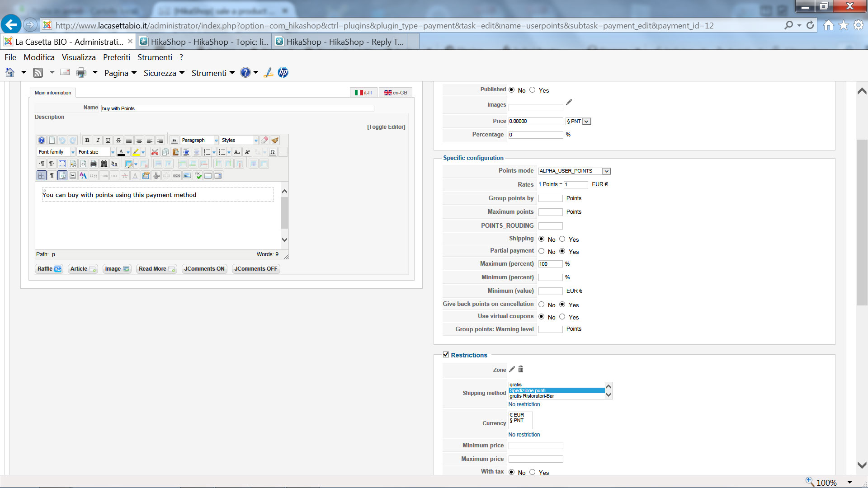This screenshot has width=868, height=488.
Task: Open the price currency PNT dropdown
Action: click(586, 121)
